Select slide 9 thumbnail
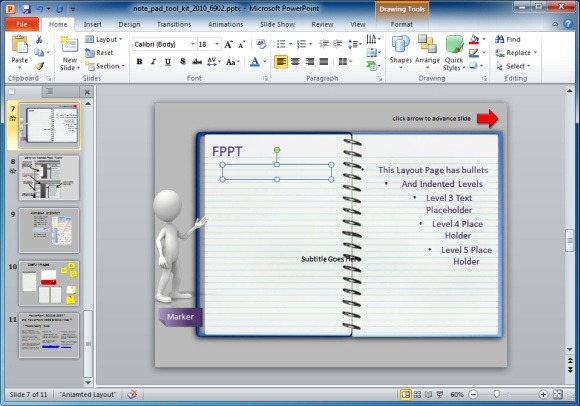 [x=49, y=230]
